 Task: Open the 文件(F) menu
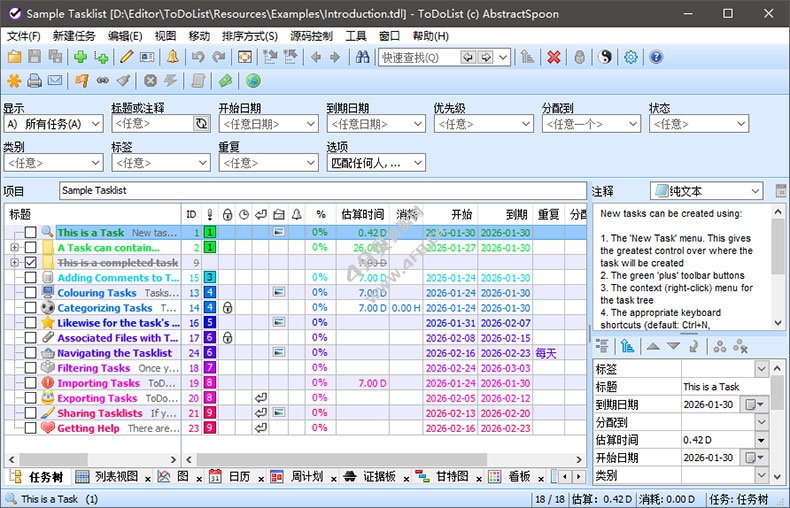[23, 36]
